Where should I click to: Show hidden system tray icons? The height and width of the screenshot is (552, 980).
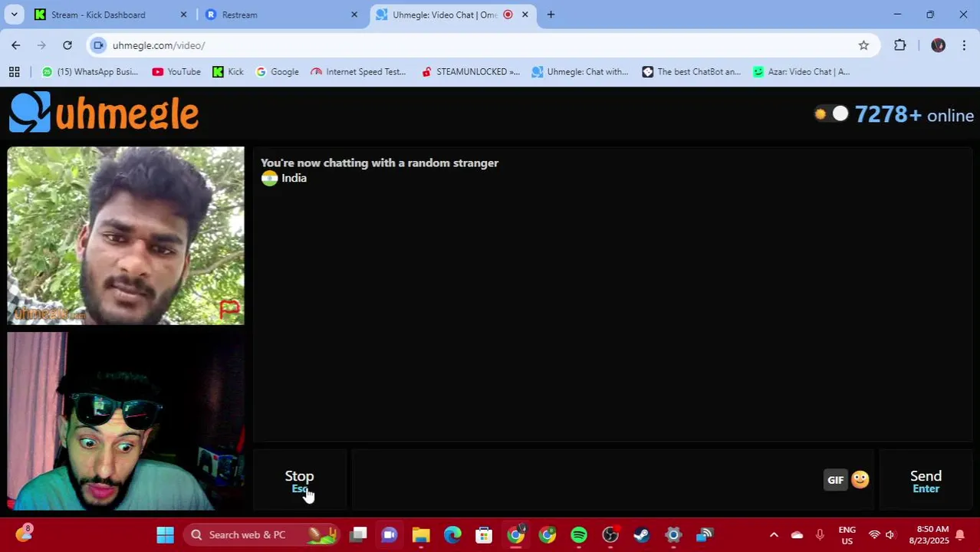[x=774, y=534]
